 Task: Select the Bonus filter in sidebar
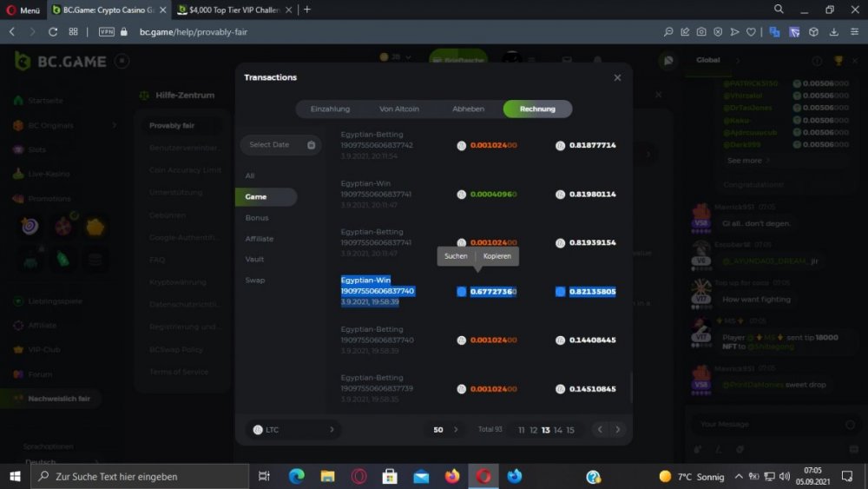[x=257, y=218]
